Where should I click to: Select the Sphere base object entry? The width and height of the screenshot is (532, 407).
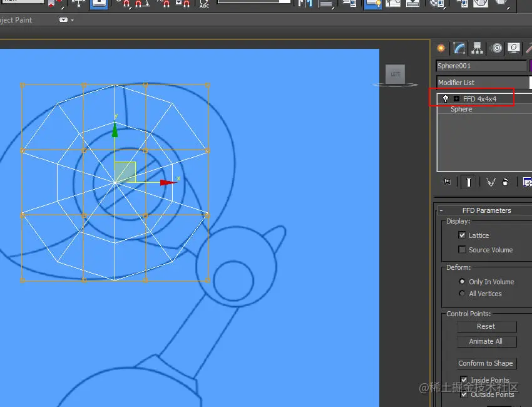coord(461,109)
